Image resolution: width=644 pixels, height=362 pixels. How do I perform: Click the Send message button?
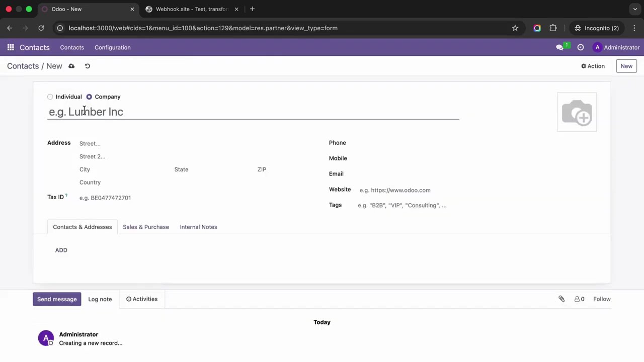point(57,299)
